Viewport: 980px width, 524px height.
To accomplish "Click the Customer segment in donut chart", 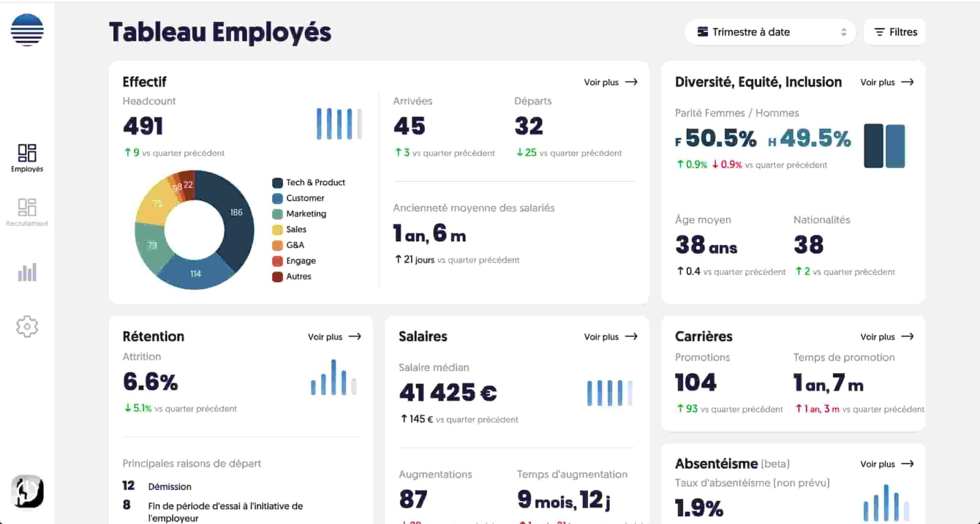I will [195, 273].
